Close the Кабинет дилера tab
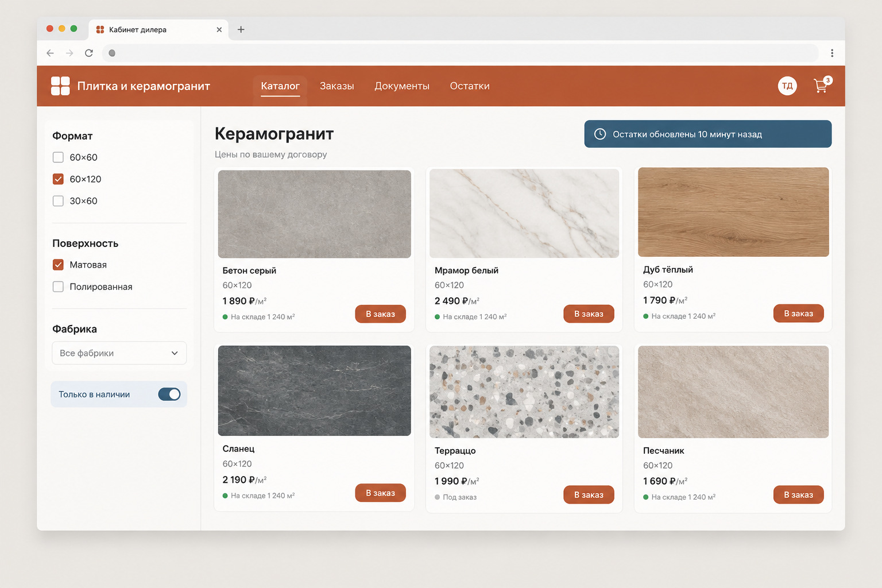 click(219, 29)
